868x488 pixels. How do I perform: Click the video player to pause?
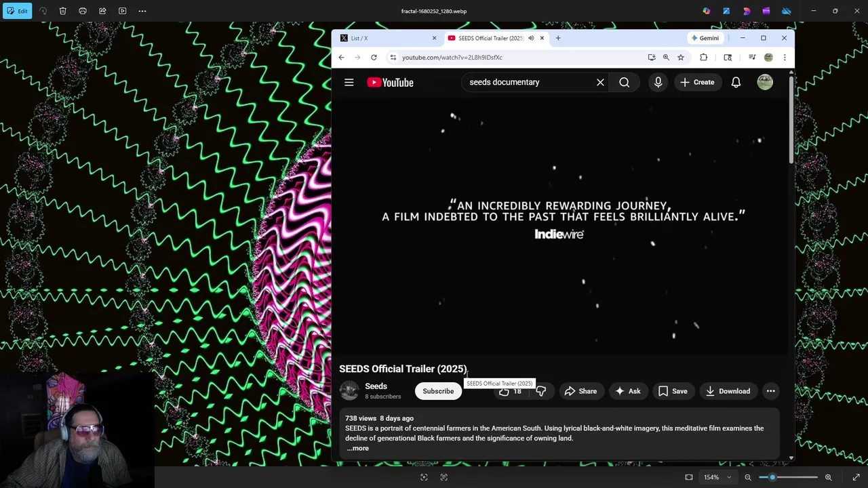tap(560, 227)
